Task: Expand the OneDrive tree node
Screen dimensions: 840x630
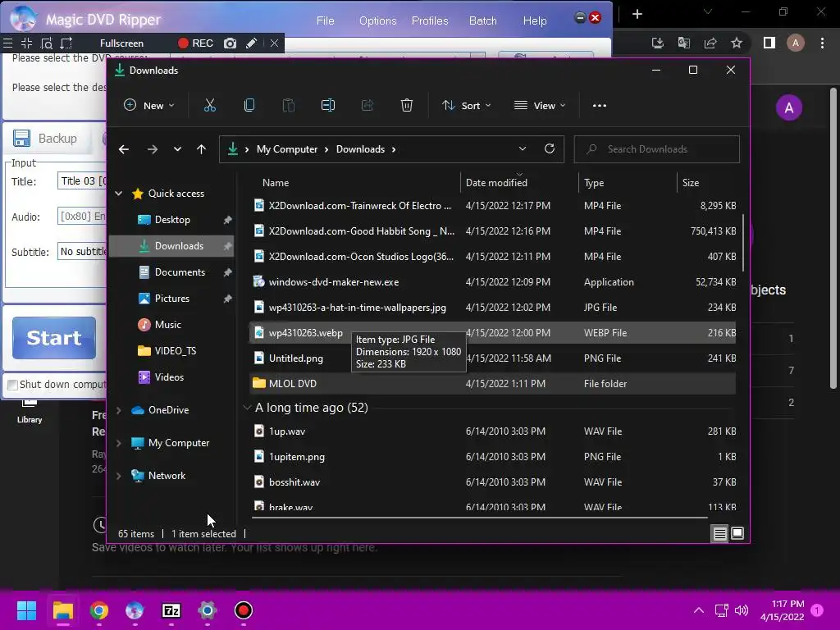Action: 119,410
